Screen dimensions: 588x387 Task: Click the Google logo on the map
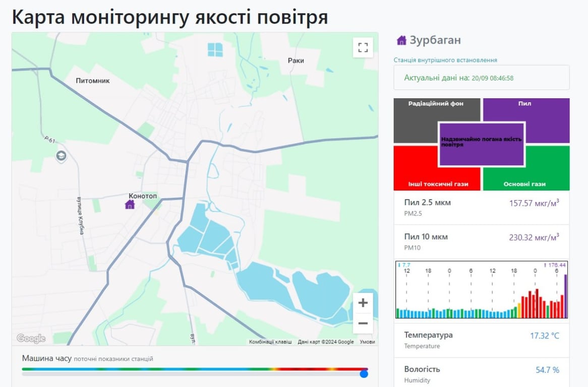(31, 339)
